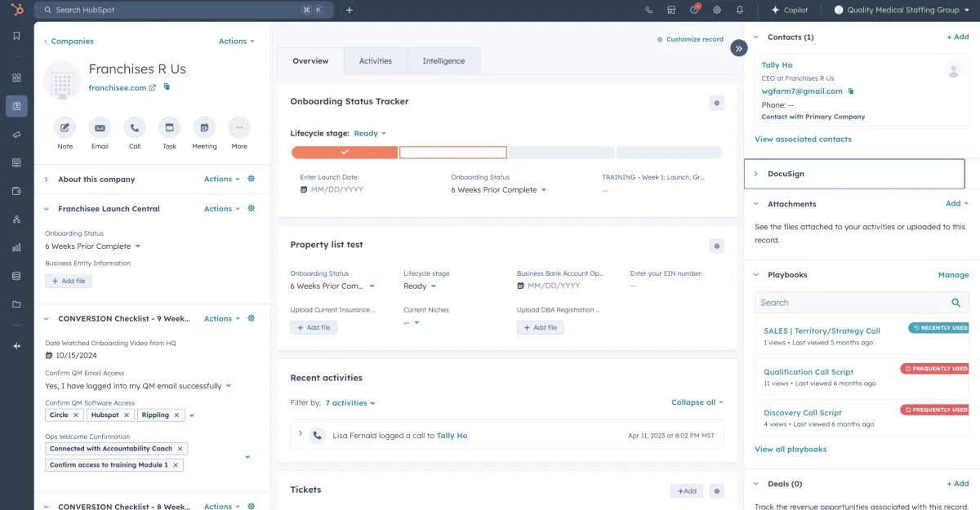The width and height of the screenshot is (980, 510).
Task: Schedule a Meeting from the company actions
Action: pos(204,127)
